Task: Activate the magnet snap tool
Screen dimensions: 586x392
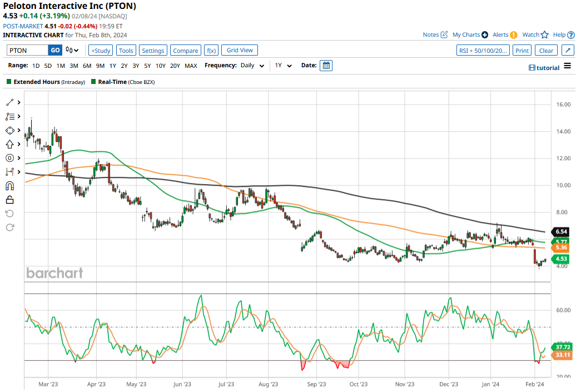Action: point(10,186)
